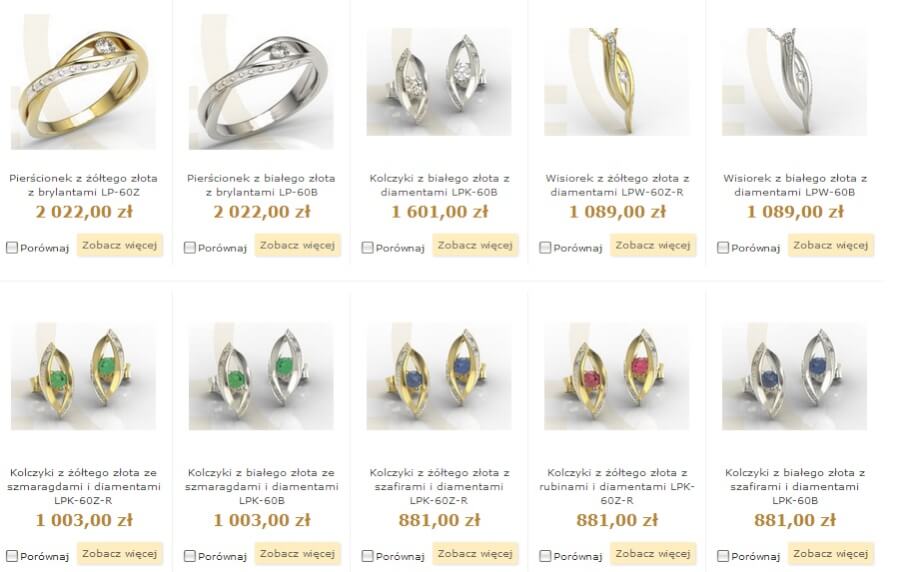Open title link Pierścionek z żółtego złota LP-60Z
The width and height of the screenshot is (900, 572).
tap(83, 185)
